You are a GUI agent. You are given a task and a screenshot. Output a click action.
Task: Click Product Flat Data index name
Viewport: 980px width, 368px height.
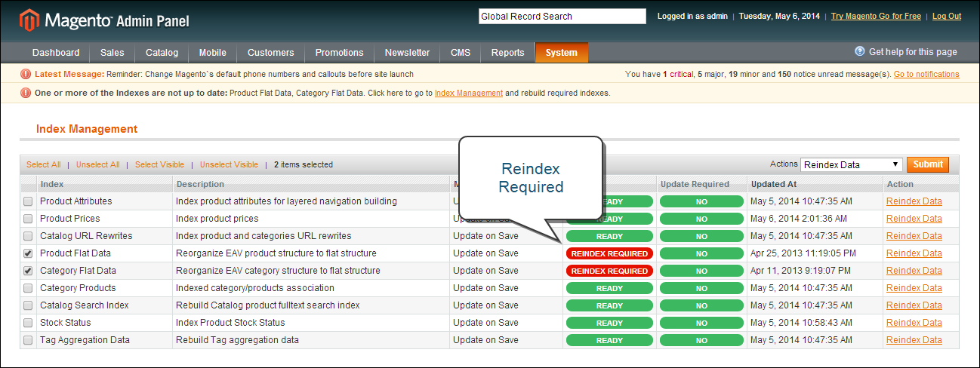pyautogui.click(x=76, y=253)
